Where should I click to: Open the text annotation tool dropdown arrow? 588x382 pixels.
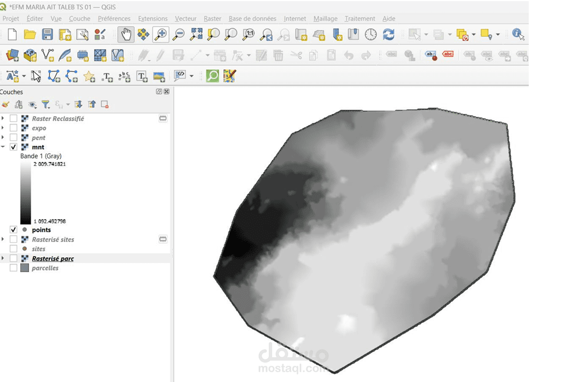click(x=24, y=77)
